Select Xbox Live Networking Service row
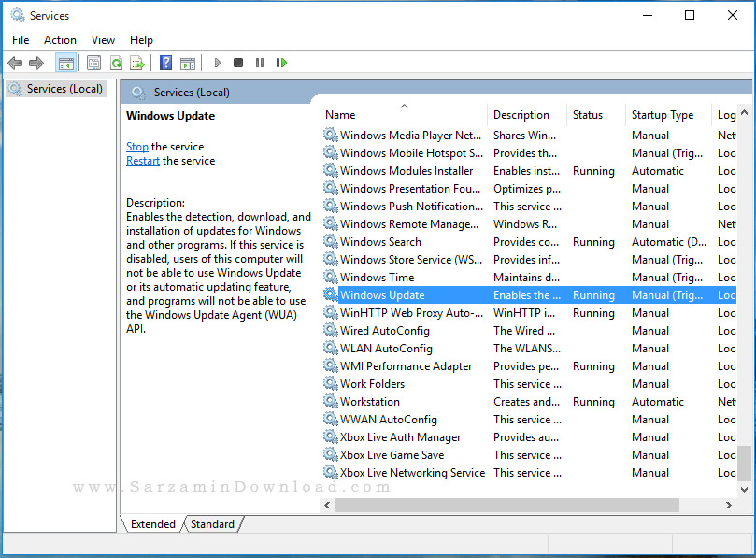This screenshot has height=558, width=756. [x=412, y=473]
